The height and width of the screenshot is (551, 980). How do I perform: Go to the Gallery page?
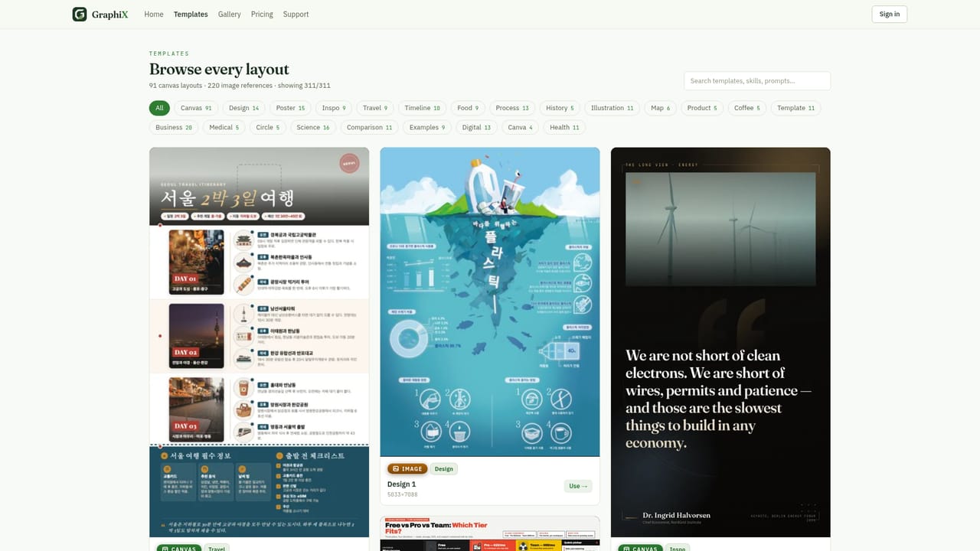229,14
